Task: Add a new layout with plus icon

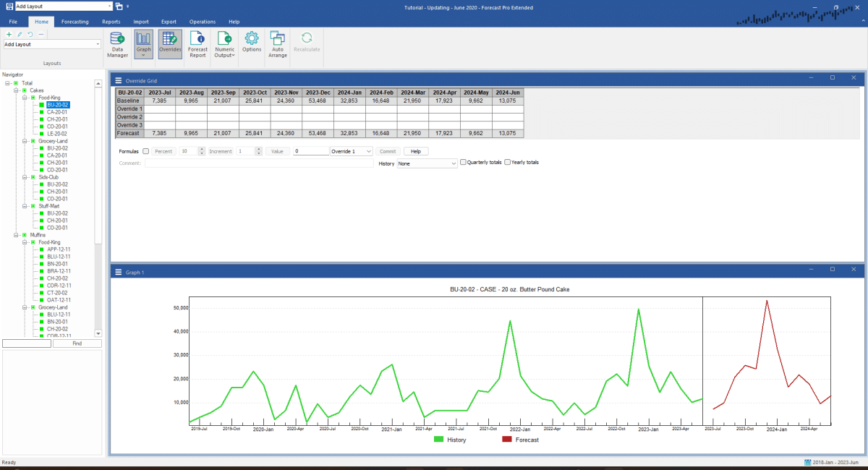Action: coord(9,34)
